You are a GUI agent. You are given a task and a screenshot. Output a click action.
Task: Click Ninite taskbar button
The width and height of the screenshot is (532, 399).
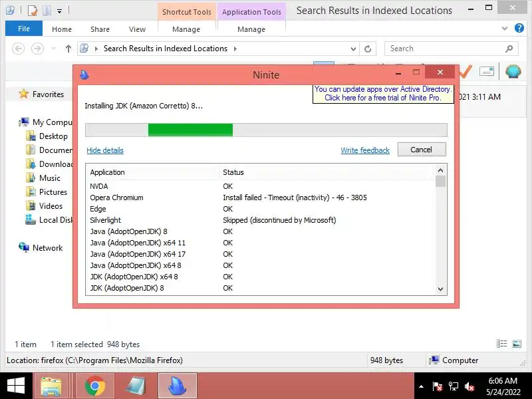pos(178,386)
